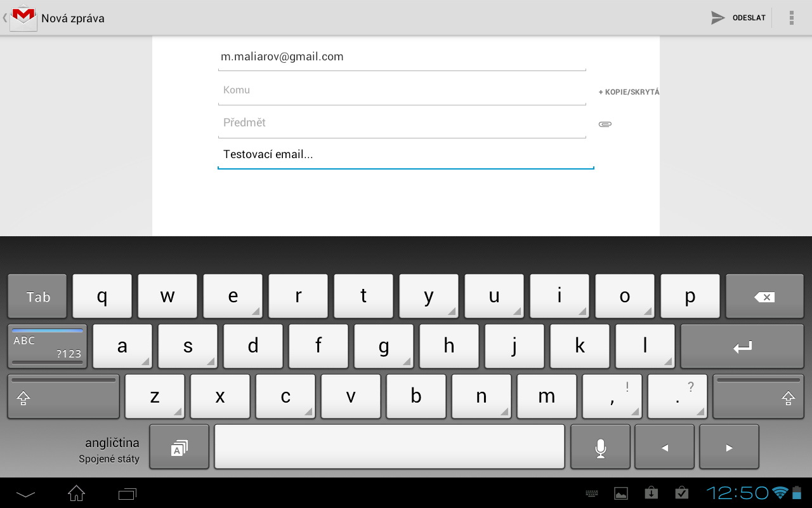
Task: Tap the screenshot notification icon in status bar
Action: 620,493
